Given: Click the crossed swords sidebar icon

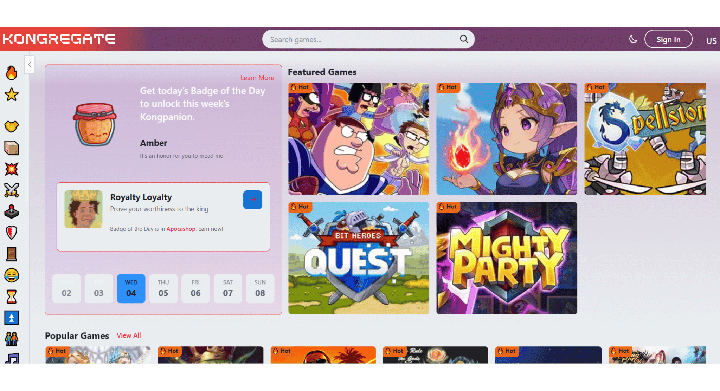Looking at the screenshot, I should tap(11, 190).
